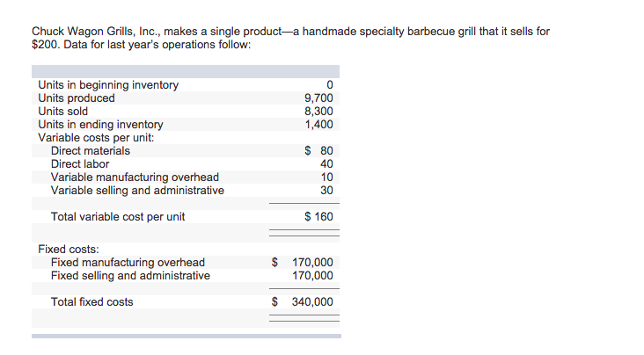644x355 pixels.
Task: Click the Direct materials $ 80 value
Action: click(x=318, y=150)
